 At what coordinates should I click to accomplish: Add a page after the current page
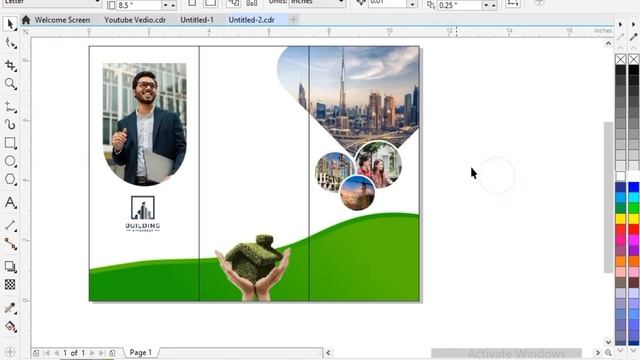[x=112, y=353]
